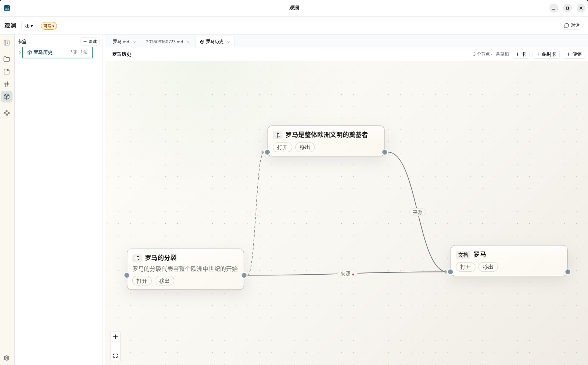Open the graph view icon
This screenshot has width=588, height=365.
coord(7,113)
